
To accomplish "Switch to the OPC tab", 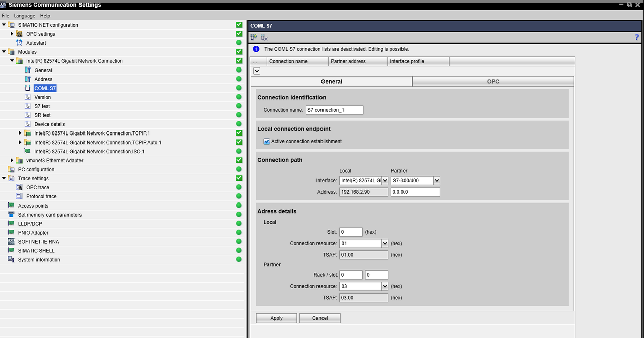I will pyautogui.click(x=493, y=81).
